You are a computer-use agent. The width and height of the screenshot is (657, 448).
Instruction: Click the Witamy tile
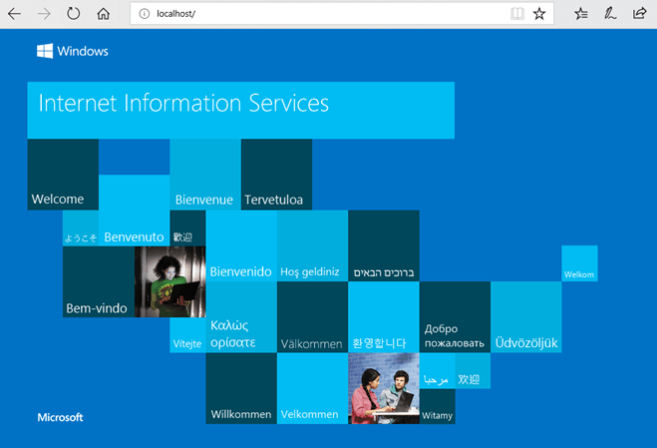(x=437, y=406)
